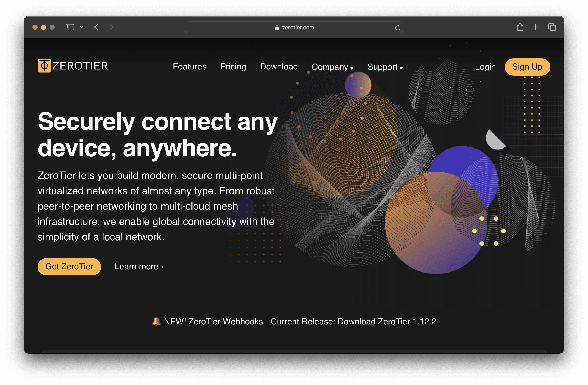Toggle the Safari sidebar icon
Image resolution: width=588 pixels, height=385 pixels.
click(x=70, y=27)
